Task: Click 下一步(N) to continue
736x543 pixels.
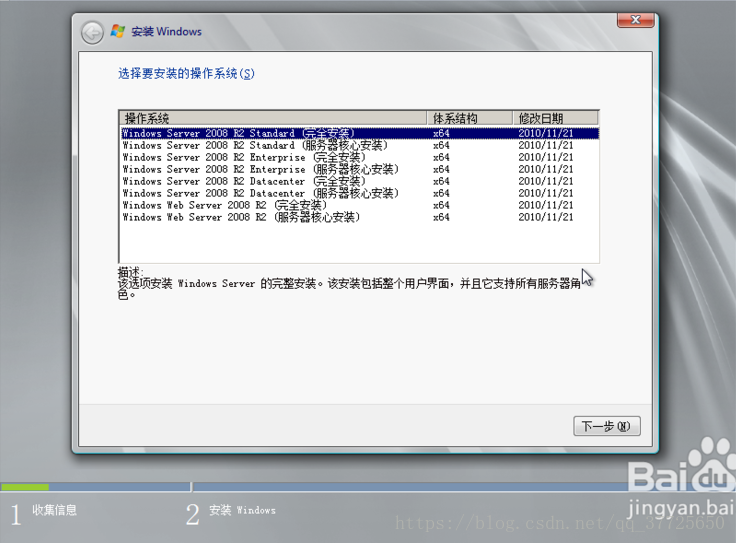Action: (606, 426)
